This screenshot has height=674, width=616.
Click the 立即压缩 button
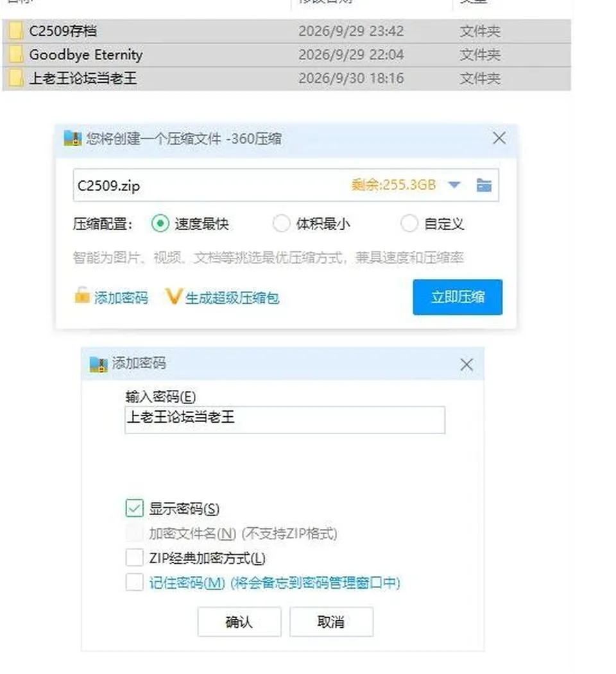tap(458, 297)
